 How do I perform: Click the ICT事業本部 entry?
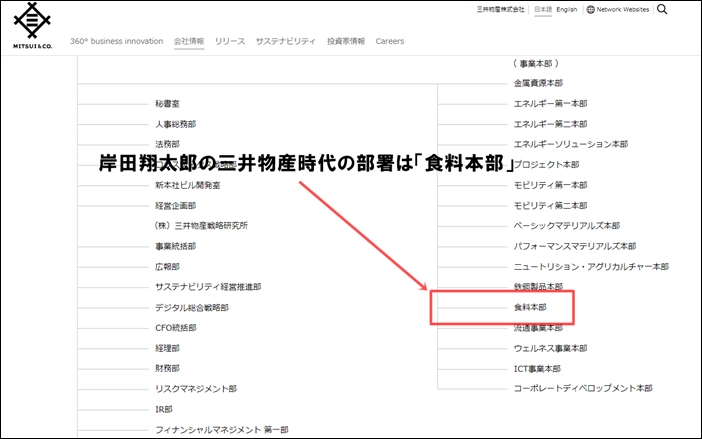point(537,369)
